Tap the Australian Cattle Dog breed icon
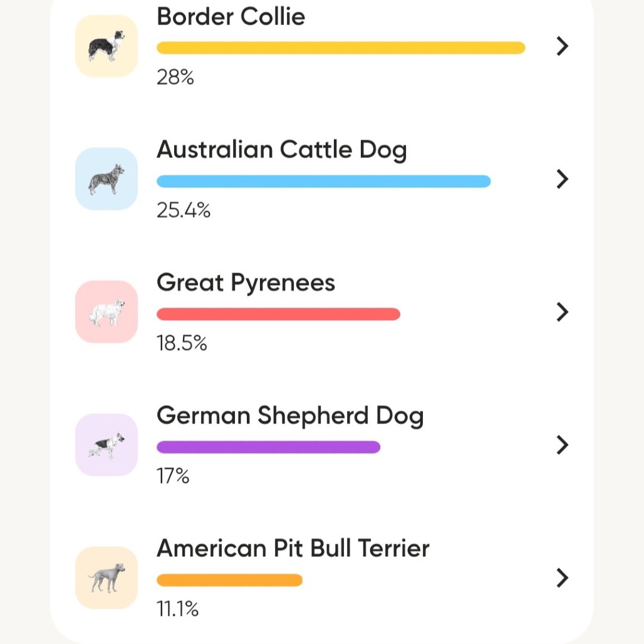 coord(106,179)
